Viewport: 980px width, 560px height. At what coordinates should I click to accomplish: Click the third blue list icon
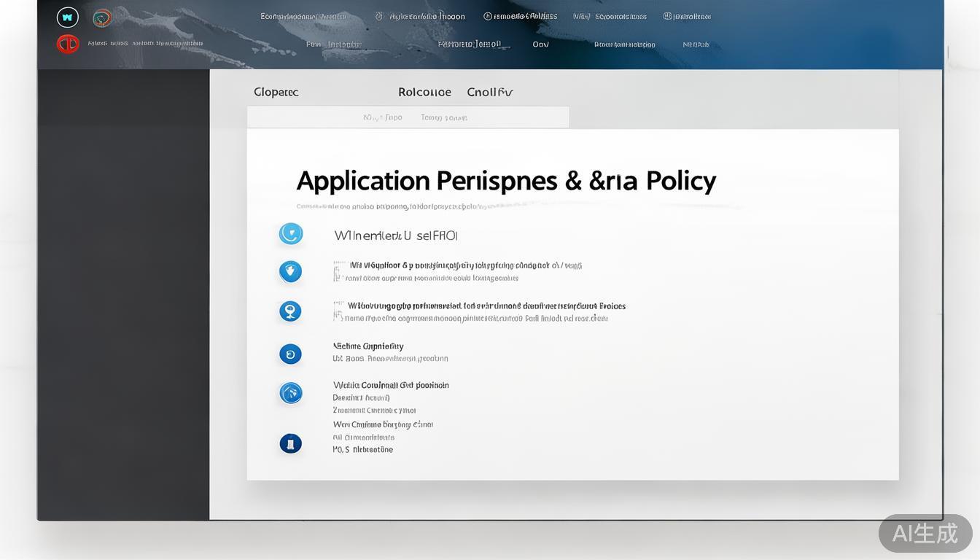[x=290, y=311]
